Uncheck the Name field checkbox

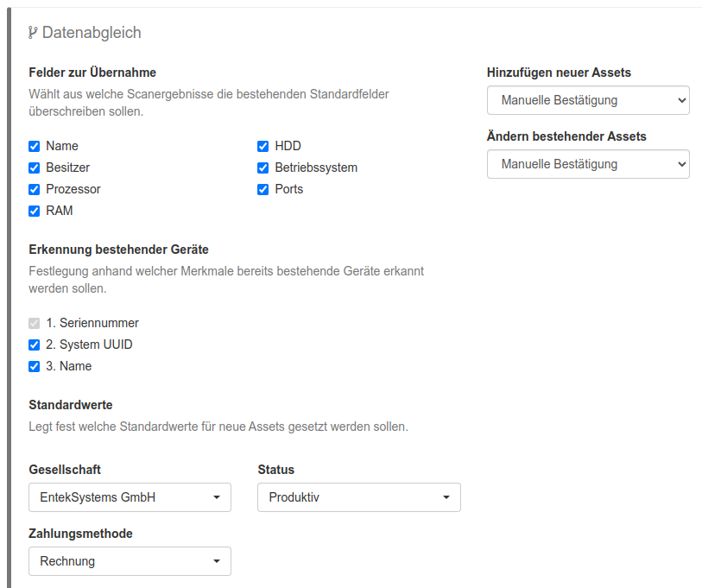coord(35,146)
